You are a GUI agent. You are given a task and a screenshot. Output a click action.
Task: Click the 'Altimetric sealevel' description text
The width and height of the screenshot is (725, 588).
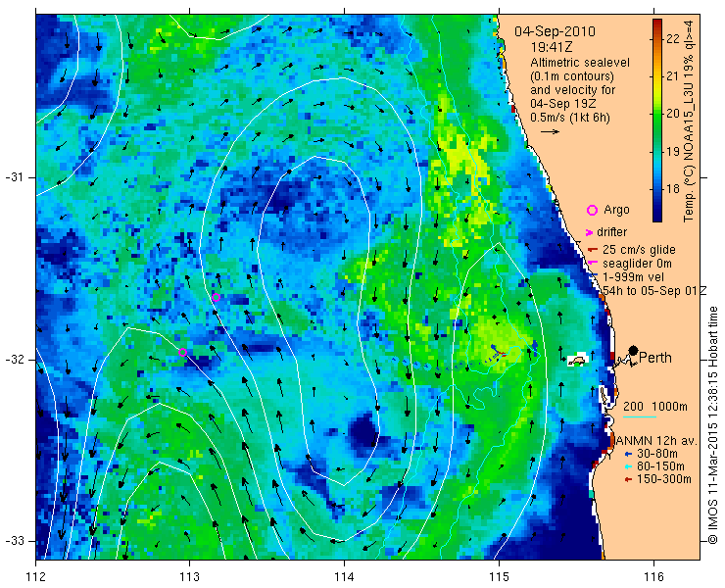point(580,63)
